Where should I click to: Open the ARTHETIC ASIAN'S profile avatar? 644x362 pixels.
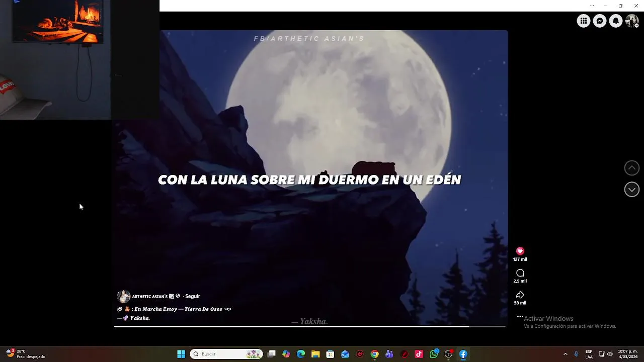pos(123,297)
